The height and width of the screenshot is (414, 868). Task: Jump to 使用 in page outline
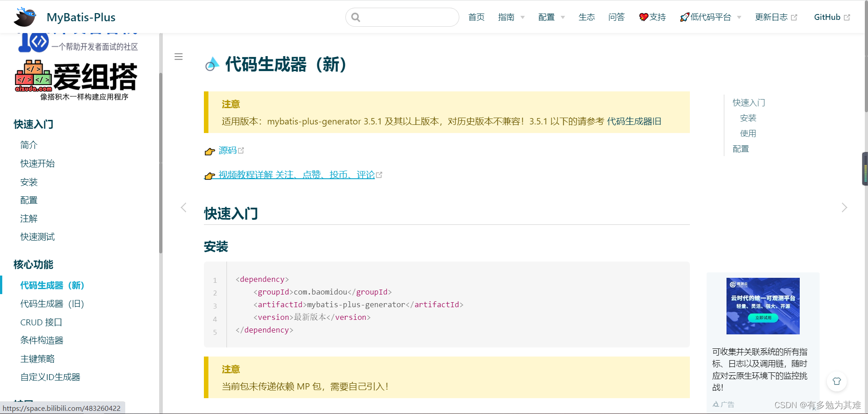(x=748, y=133)
